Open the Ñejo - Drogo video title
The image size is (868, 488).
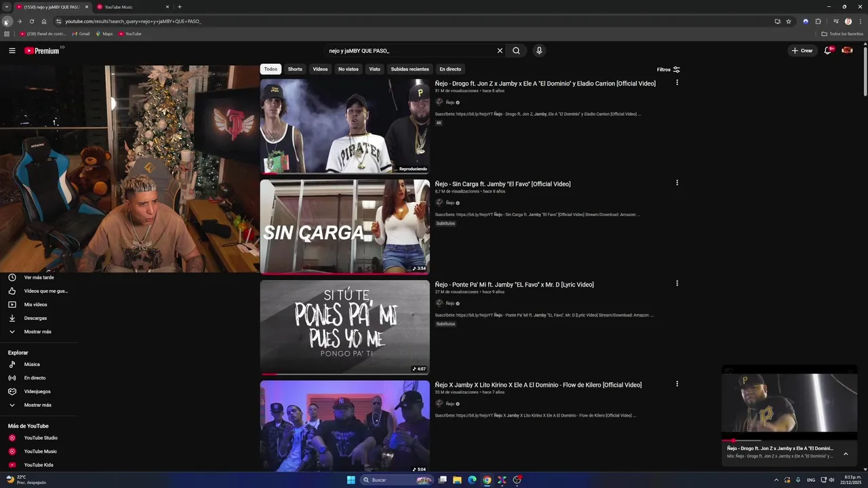(x=545, y=83)
